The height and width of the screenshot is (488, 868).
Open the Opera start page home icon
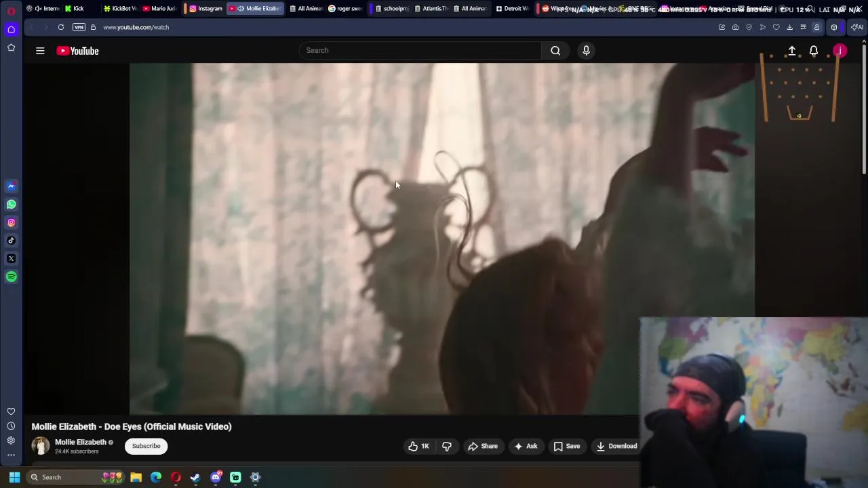tap(11, 29)
